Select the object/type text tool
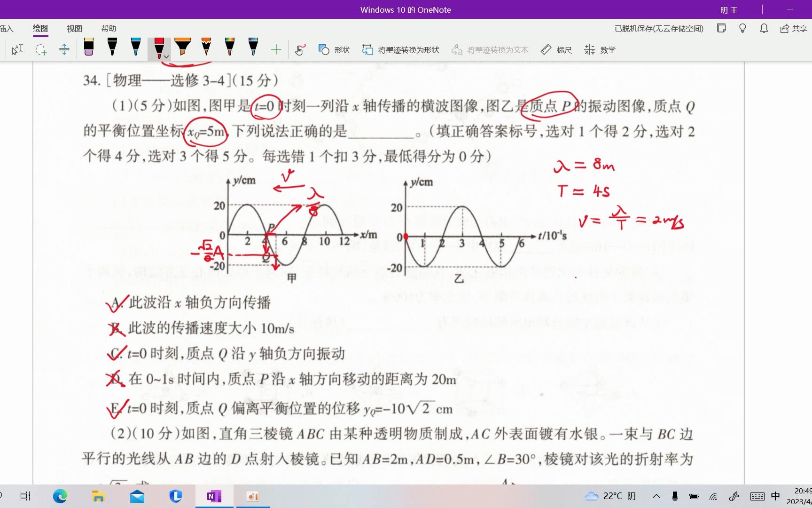 coord(17,49)
